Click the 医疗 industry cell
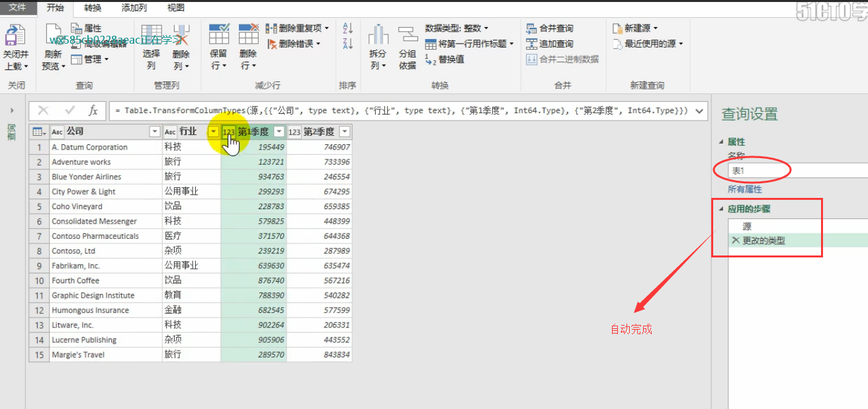The width and height of the screenshot is (868, 409). click(191, 236)
